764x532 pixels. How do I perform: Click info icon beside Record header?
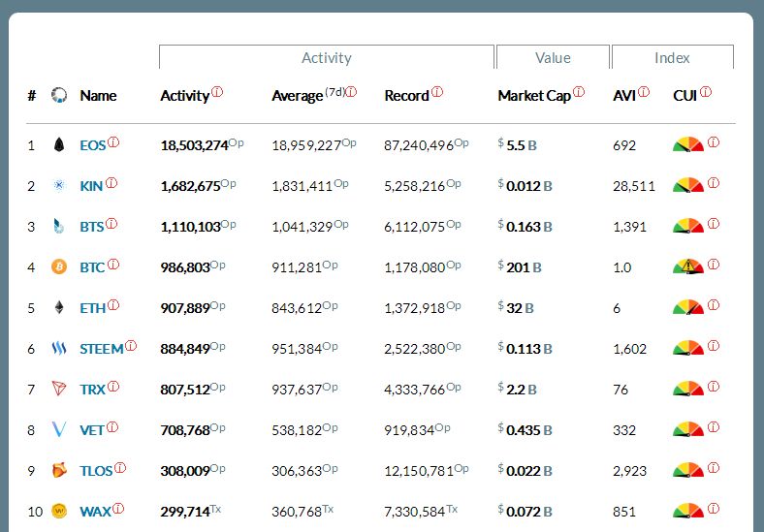coord(437,92)
